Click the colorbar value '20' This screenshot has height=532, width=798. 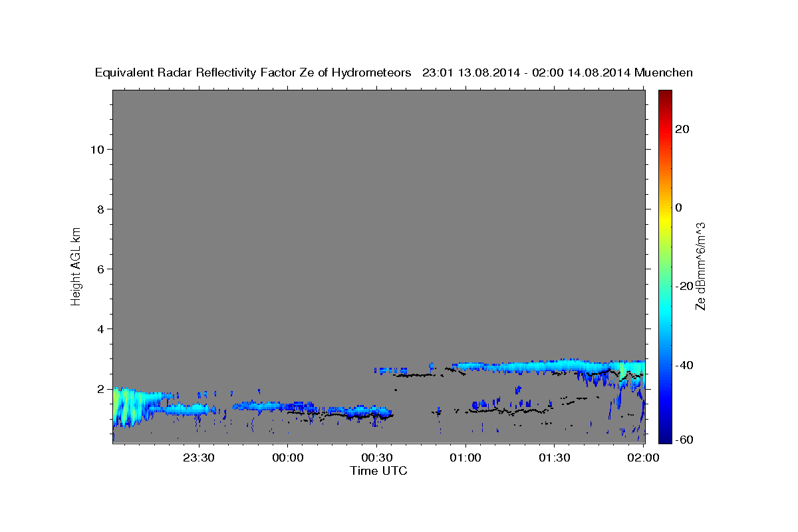point(682,129)
